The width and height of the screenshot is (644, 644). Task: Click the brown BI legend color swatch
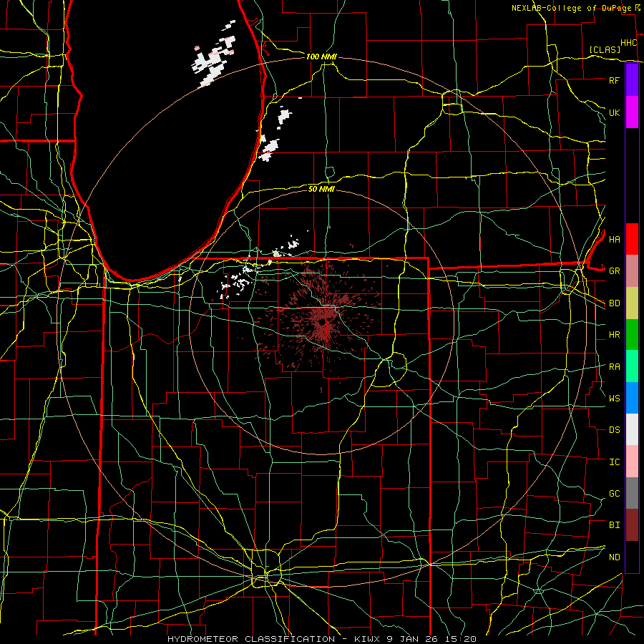632,525
